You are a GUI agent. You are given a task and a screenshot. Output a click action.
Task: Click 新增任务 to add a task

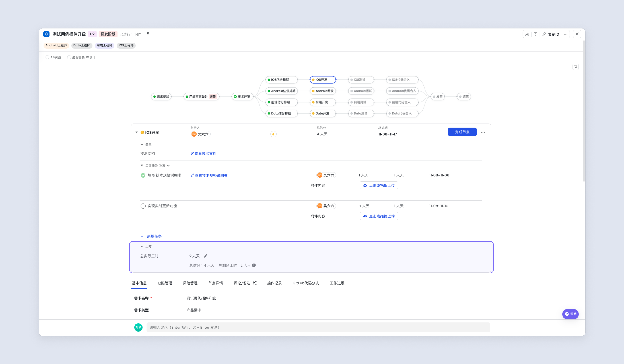(x=151, y=236)
